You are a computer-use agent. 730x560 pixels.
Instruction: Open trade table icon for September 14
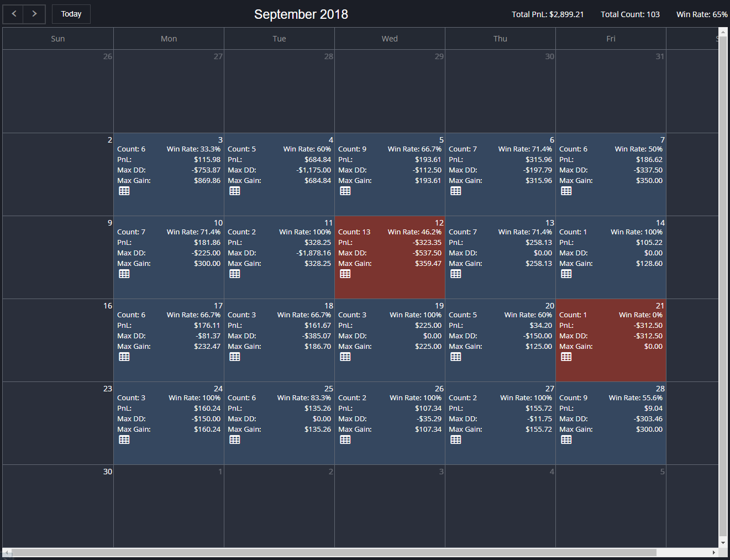point(566,274)
